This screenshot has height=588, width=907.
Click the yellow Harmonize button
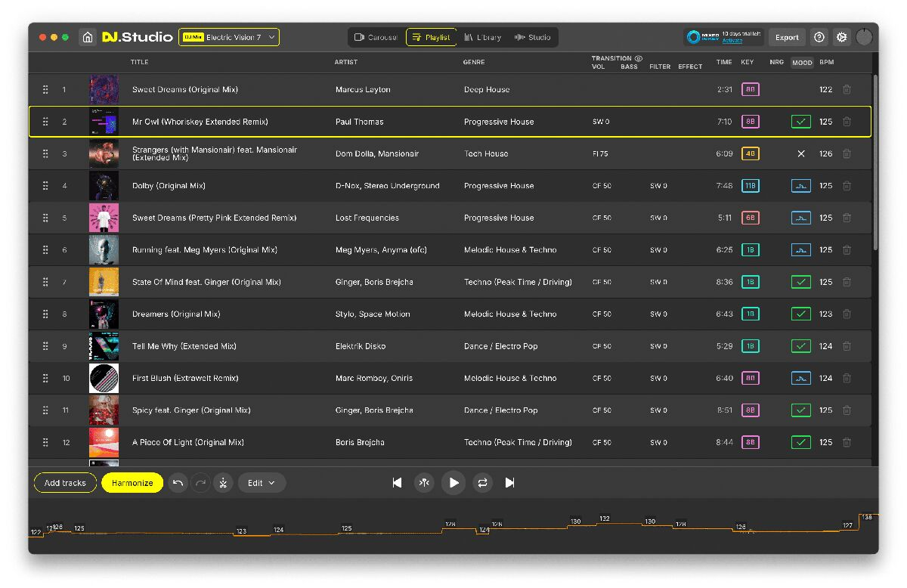(x=132, y=483)
